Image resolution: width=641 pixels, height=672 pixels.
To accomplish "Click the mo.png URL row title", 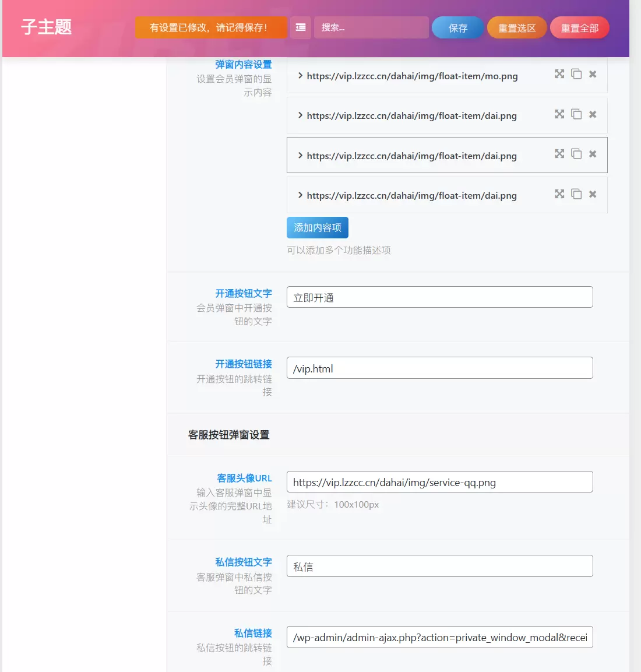I will coord(412,76).
